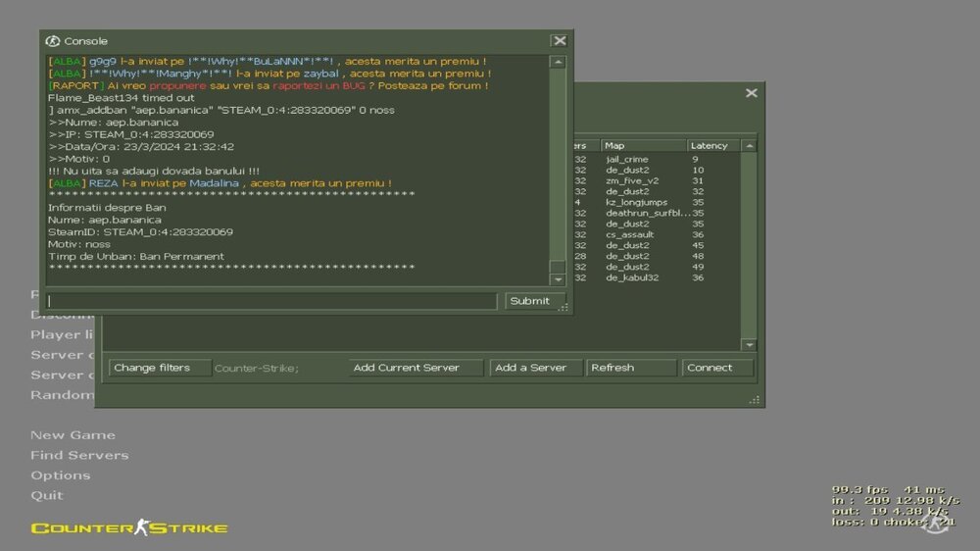
Task: Open Find Servers from main menu
Action: pyautogui.click(x=79, y=455)
